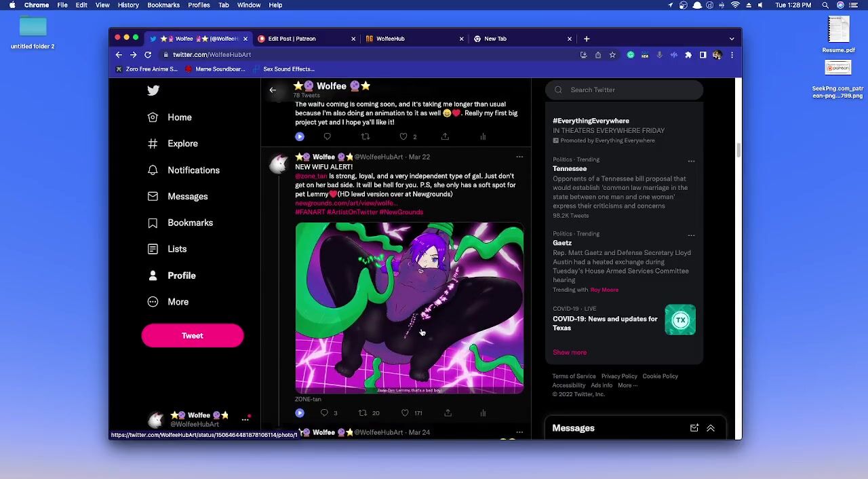The image size is (868, 479).
Task: Go back using the profile back arrow
Action: click(273, 90)
